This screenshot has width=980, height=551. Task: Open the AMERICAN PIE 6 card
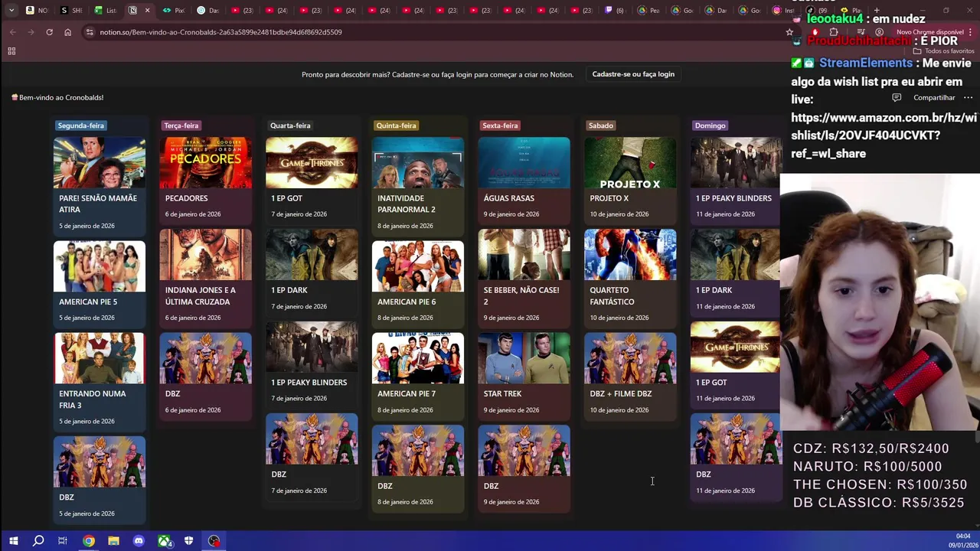pos(417,285)
